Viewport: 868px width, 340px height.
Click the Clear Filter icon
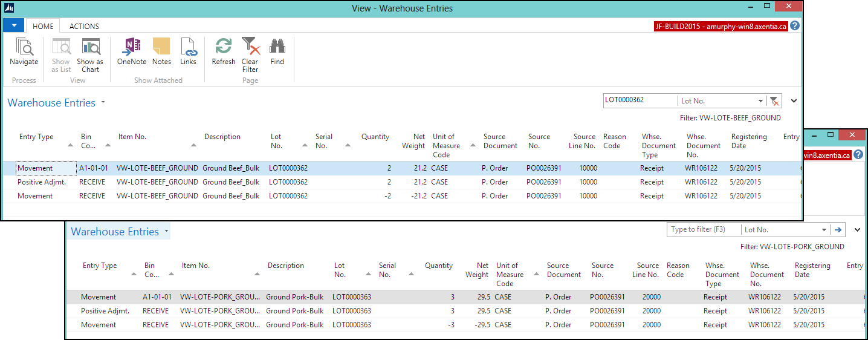(x=250, y=47)
